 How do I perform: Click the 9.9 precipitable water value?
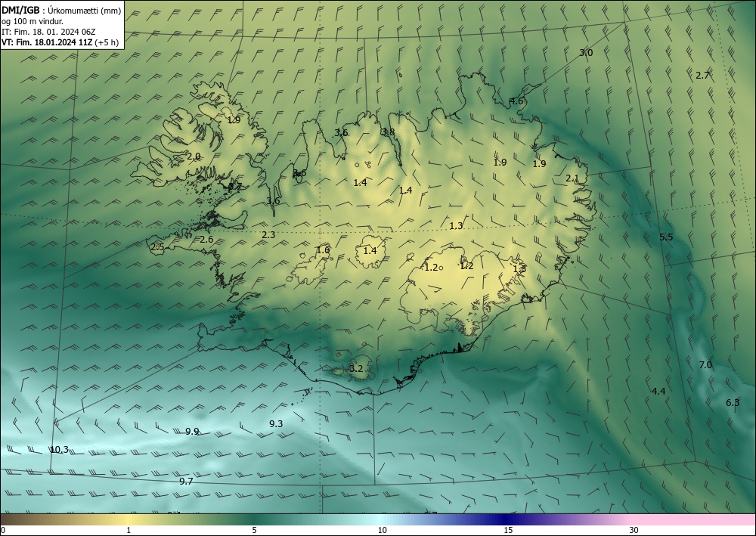coord(192,432)
